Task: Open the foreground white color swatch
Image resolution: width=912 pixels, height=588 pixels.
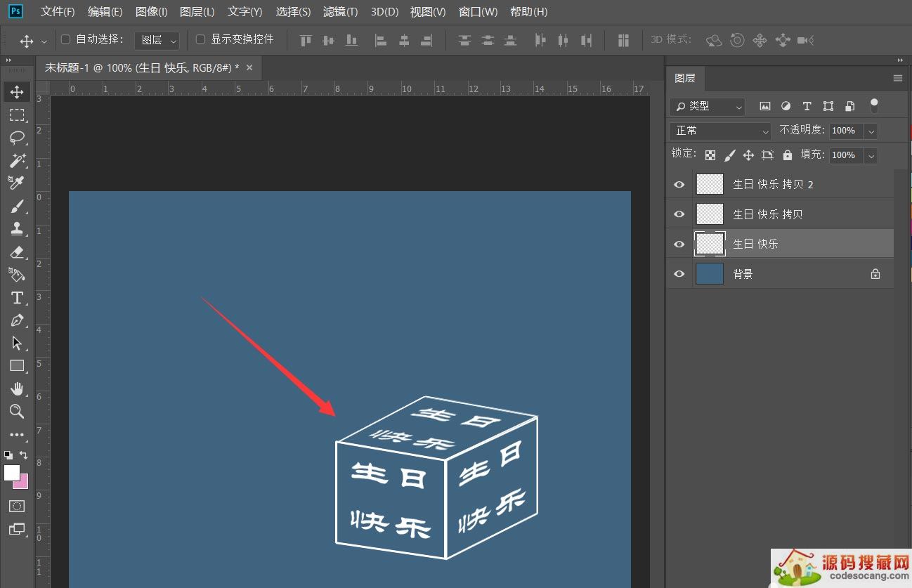Action: pos(11,472)
